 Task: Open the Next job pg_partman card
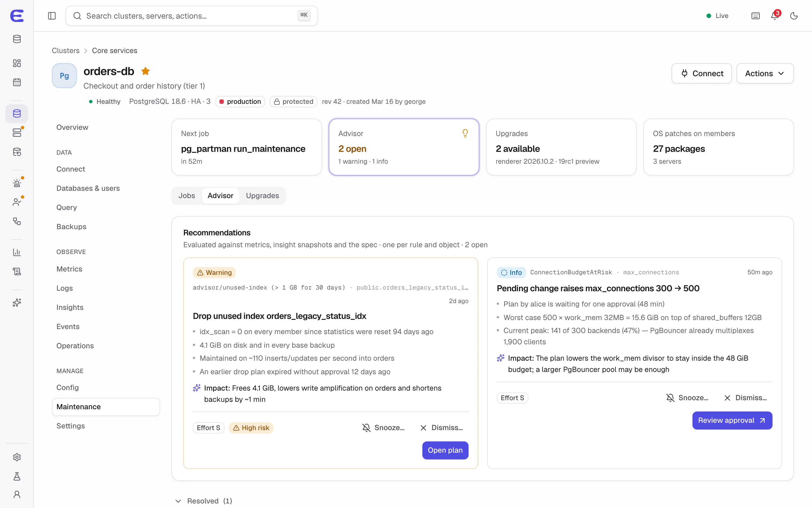click(247, 147)
